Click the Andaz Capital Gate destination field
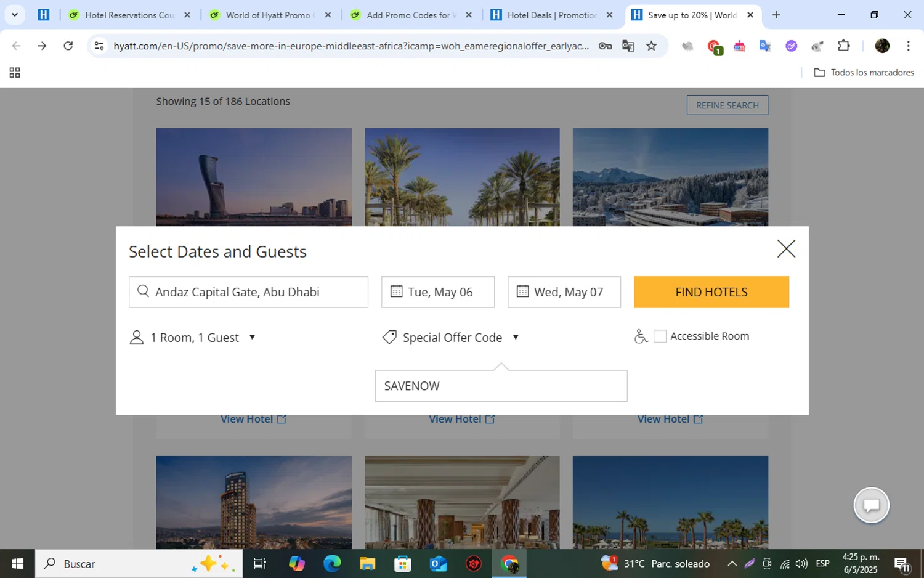The width and height of the screenshot is (924, 578). (x=248, y=292)
